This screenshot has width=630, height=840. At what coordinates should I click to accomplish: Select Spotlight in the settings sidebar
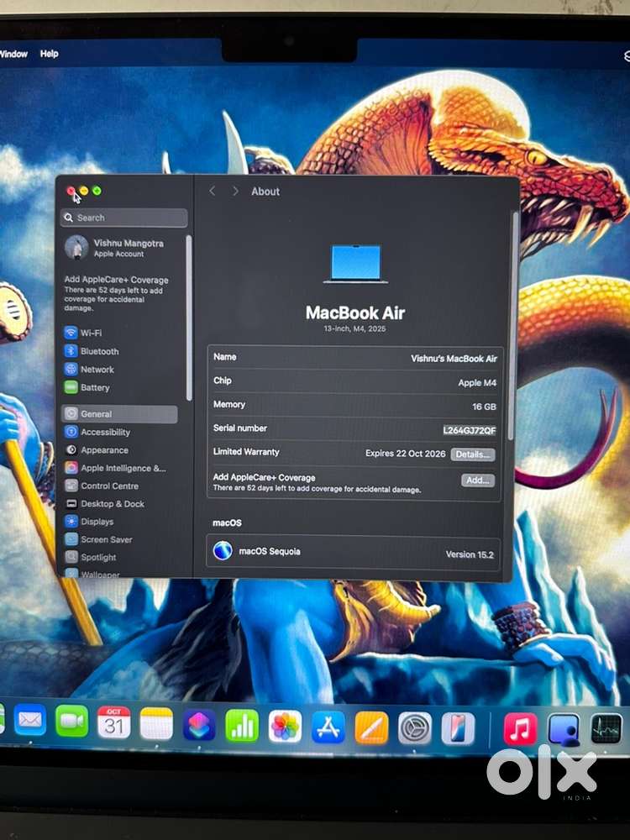pyautogui.click(x=90, y=557)
